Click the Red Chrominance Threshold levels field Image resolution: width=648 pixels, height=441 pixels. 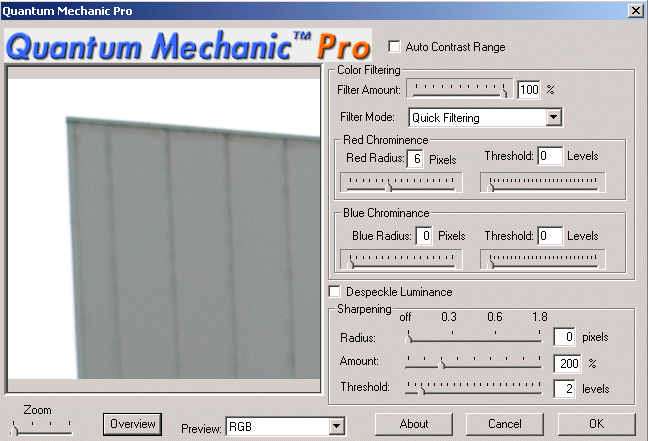(x=550, y=156)
